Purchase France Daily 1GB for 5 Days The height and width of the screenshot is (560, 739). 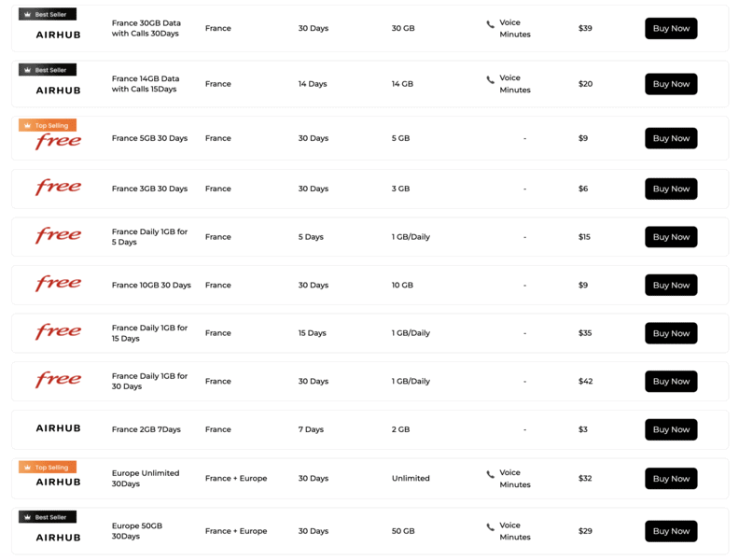671,237
